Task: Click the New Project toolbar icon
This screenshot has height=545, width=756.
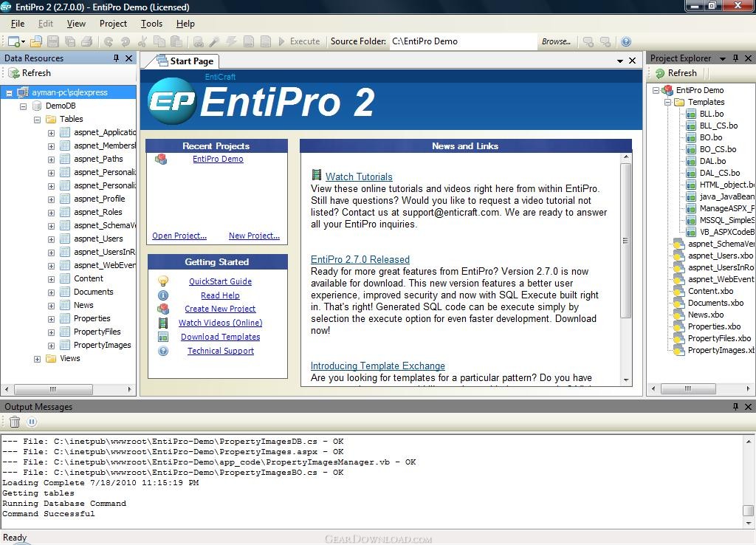Action: pyautogui.click(x=14, y=41)
